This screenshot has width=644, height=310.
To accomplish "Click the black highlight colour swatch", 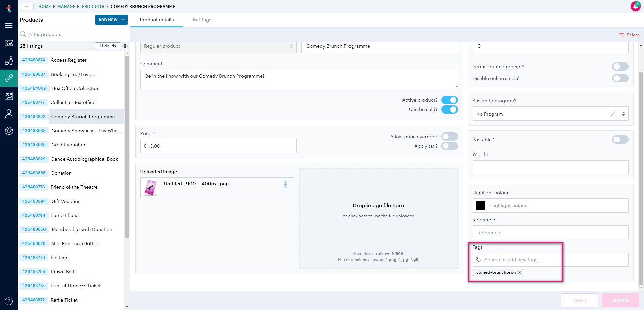I will (480, 206).
